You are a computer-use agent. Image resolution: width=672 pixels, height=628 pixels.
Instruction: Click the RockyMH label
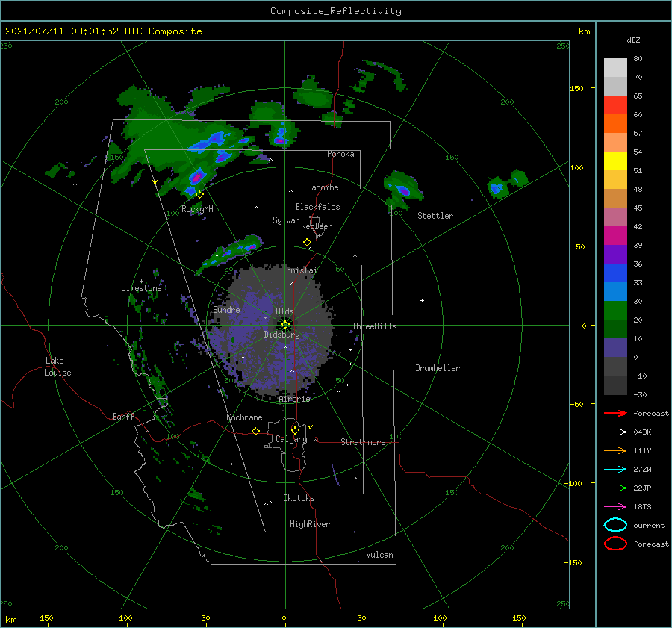[x=197, y=209]
